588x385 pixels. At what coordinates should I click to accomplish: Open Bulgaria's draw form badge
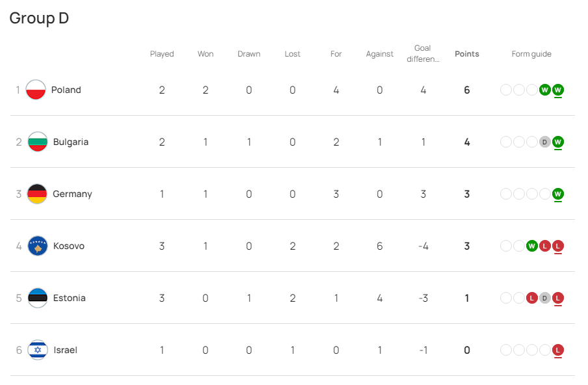(544, 142)
